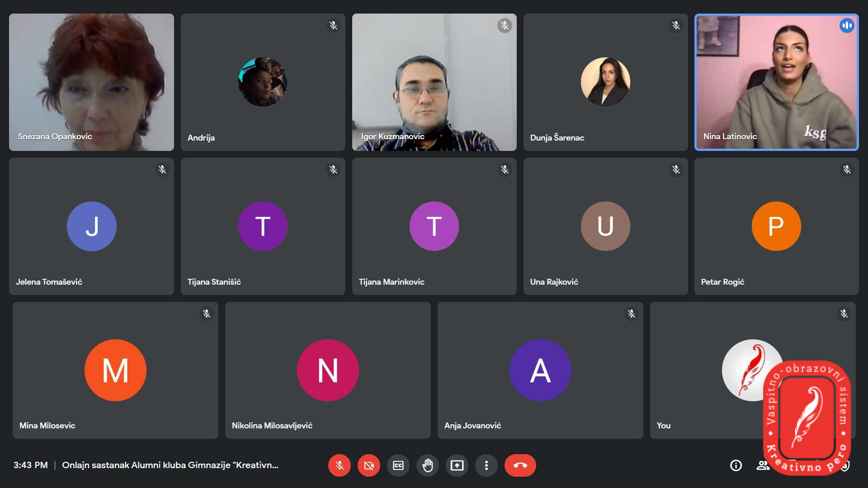
Task: Click Mina Milosevic M avatar
Action: click(x=115, y=370)
